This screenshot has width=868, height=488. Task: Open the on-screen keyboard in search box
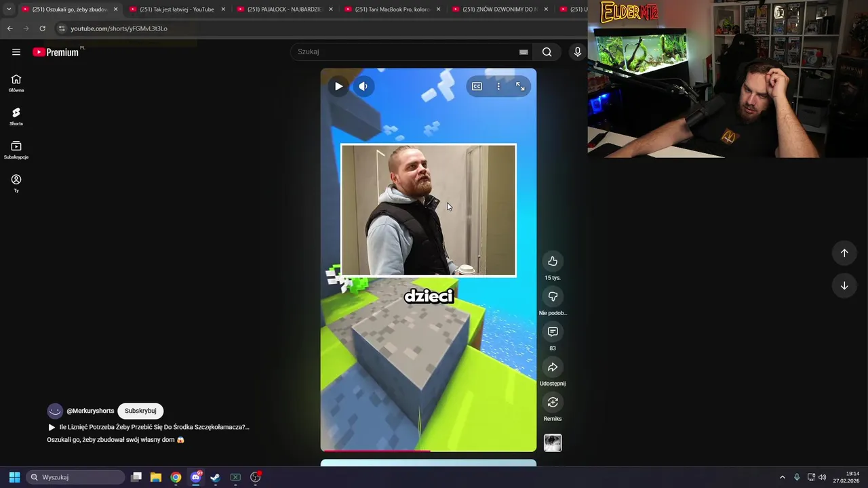pos(524,52)
